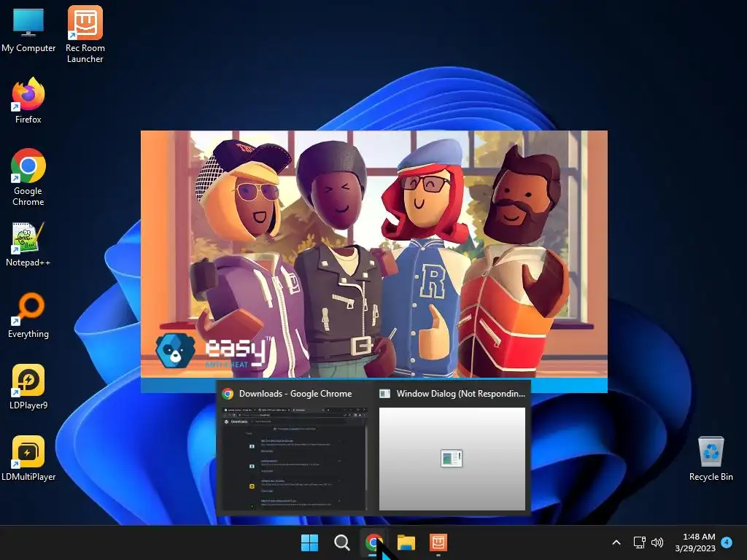Click the Downloads - Google Chrome preview title
The image size is (747, 560).
click(x=295, y=394)
